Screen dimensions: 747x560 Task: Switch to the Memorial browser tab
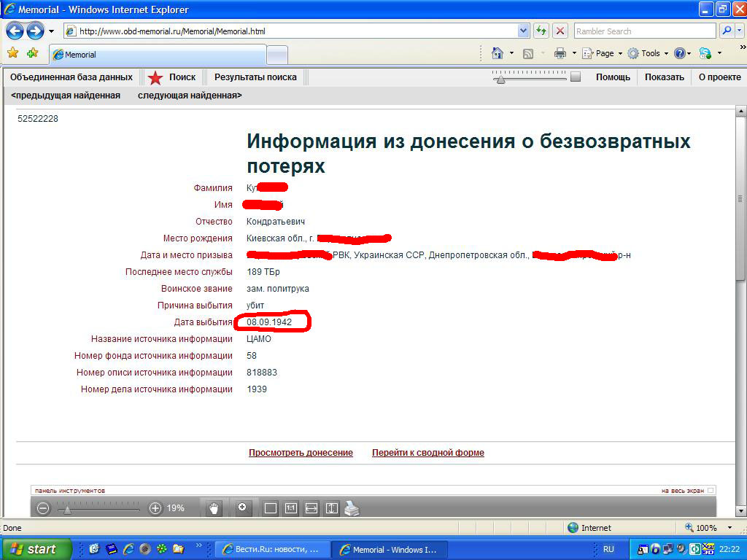[158, 54]
